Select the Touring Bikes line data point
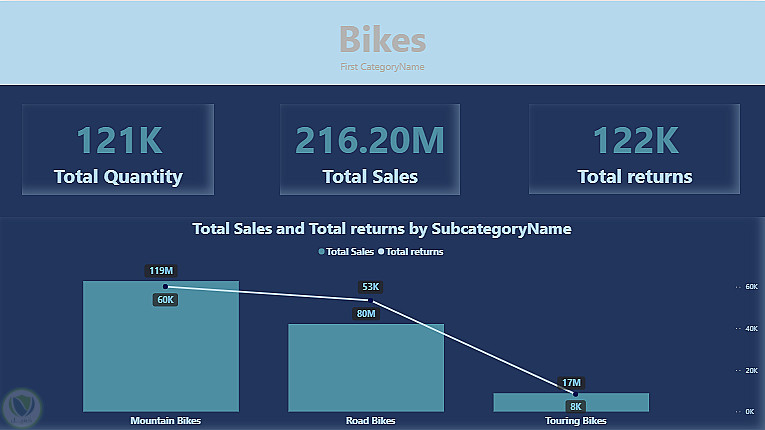 pyautogui.click(x=575, y=394)
